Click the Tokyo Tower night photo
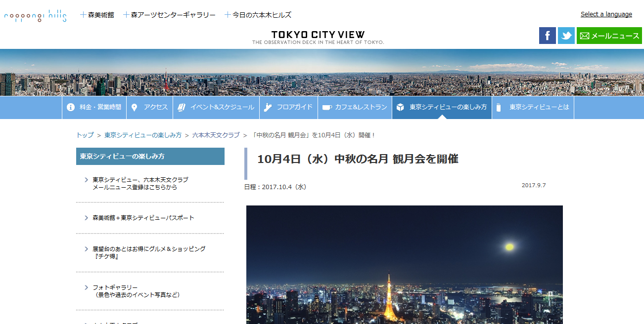Image resolution: width=644 pixels, height=324 pixels. [x=405, y=265]
